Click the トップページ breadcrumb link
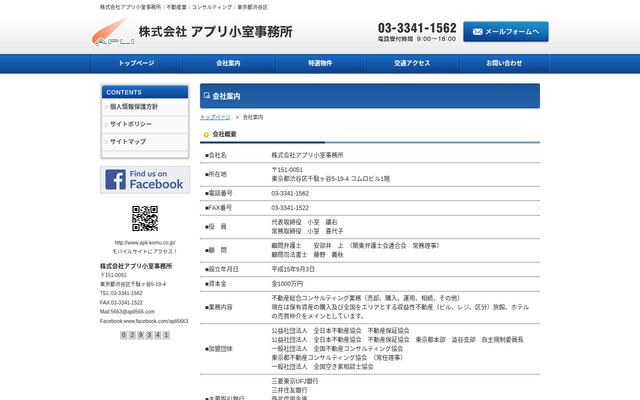Image resolution: width=640 pixels, height=400 pixels. 215,117
